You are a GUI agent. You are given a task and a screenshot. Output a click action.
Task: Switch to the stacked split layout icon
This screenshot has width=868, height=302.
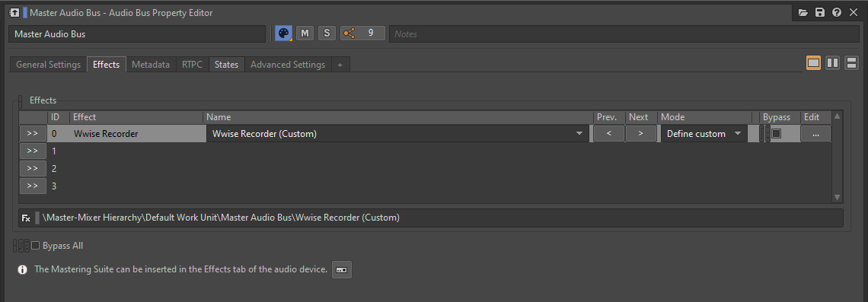click(x=851, y=63)
